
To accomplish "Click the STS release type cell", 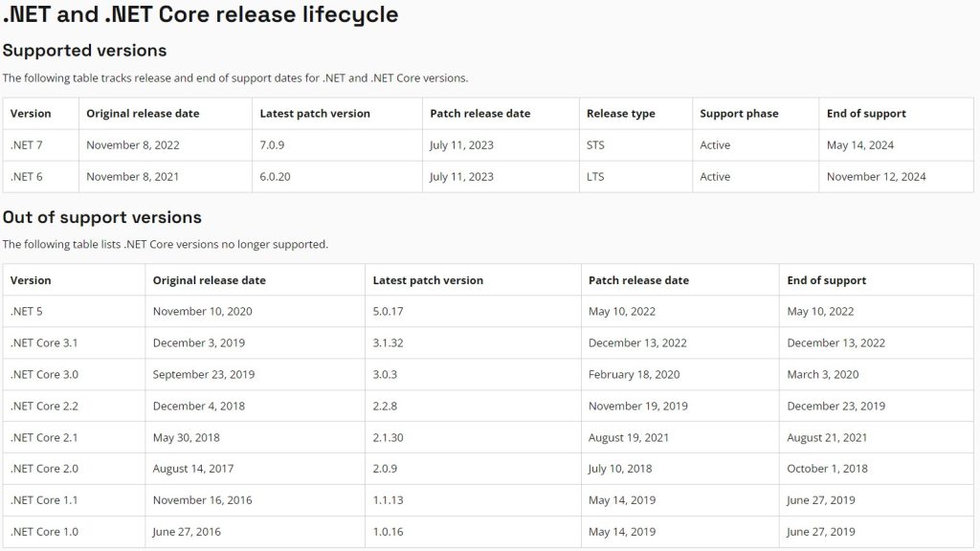I will pos(595,145).
